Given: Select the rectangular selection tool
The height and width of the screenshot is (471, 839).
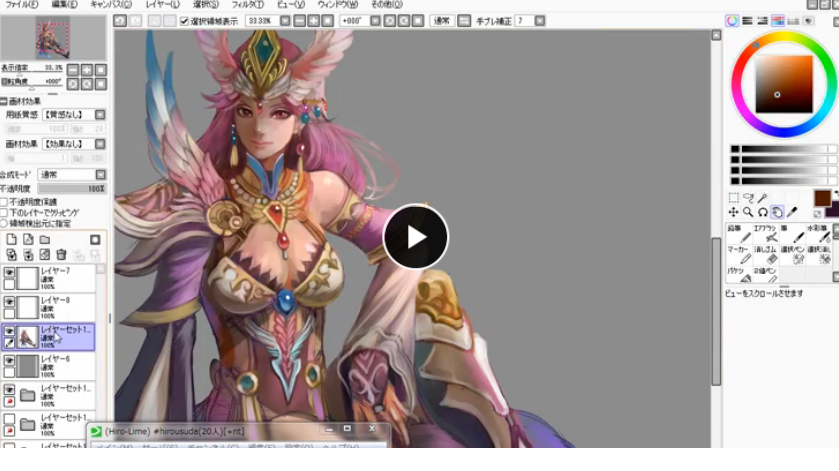Looking at the screenshot, I should click(x=734, y=197).
